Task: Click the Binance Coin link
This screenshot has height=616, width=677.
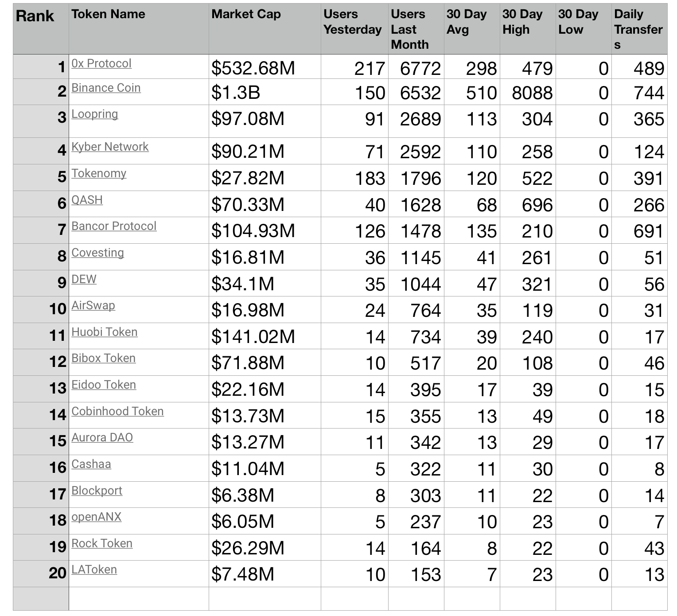Action: pyautogui.click(x=106, y=88)
